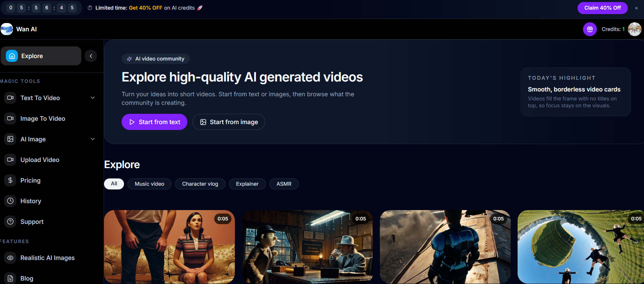Click the Realistic AI Images eye icon
The height and width of the screenshot is (284, 644).
coord(10,258)
